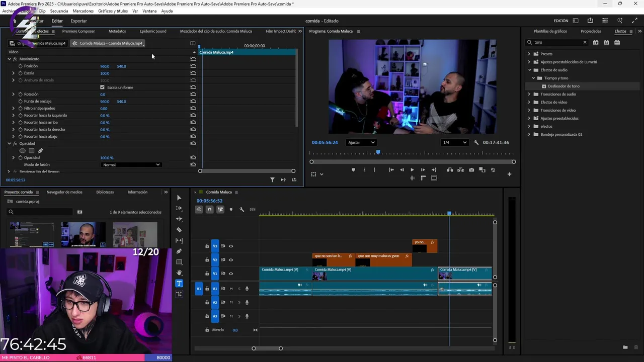The width and height of the screenshot is (644, 362).
Task: Expand the Transiciones de vídeo folder
Action: tap(529, 110)
